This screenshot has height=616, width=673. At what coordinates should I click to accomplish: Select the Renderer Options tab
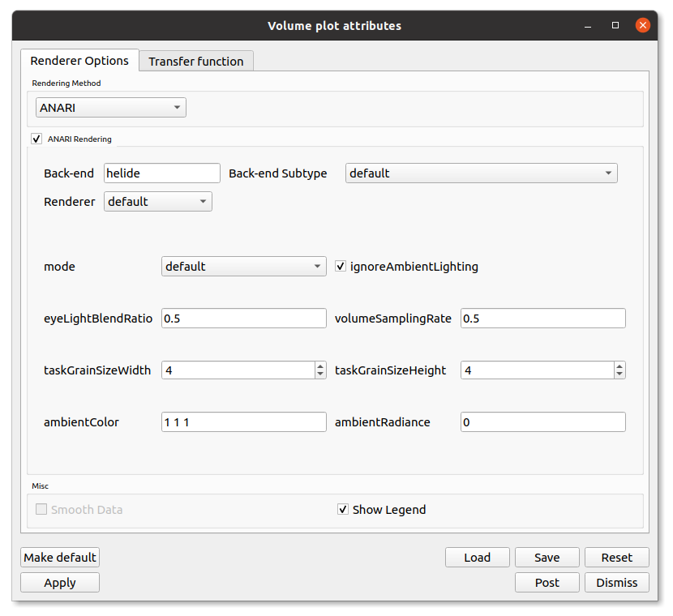click(x=79, y=61)
